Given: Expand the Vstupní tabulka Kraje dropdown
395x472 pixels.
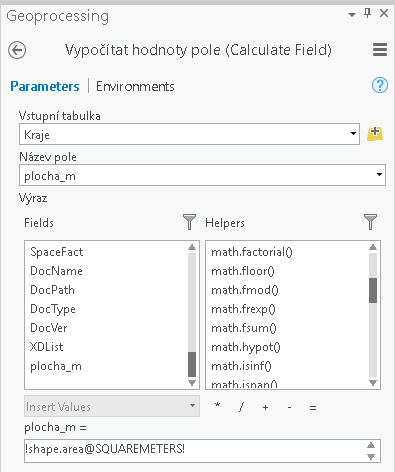Looking at the screenshot, I should pyautogui.click(x=353, y=134).
